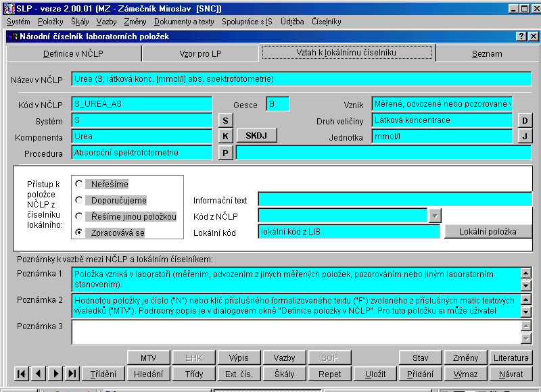Click the K lookup button beside Komponenta
This screenshot has height=392, width=541.
tap(226, 137)
